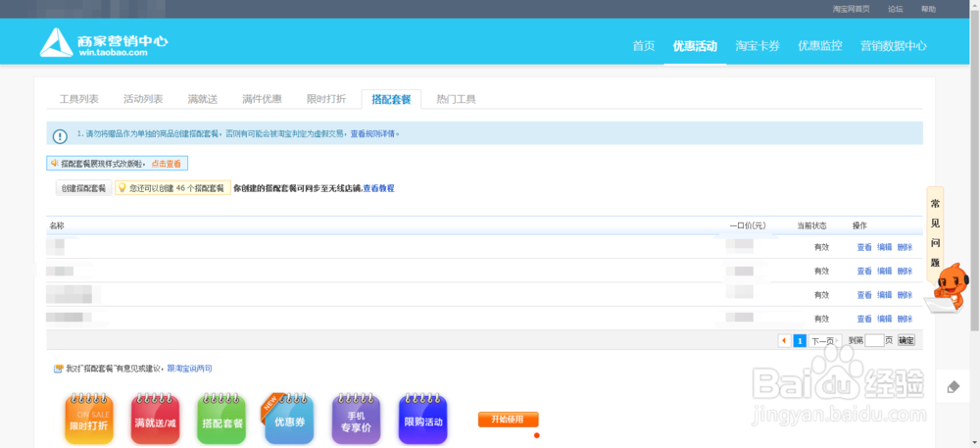
Task: Open the 常见问题 side bubble
Action: tap(935, 233)
